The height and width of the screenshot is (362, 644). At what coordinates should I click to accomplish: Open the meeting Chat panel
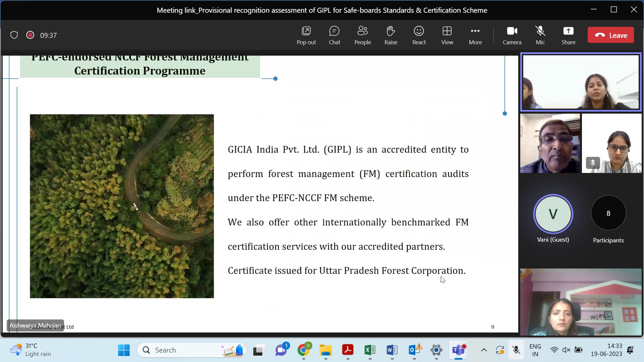334,35
